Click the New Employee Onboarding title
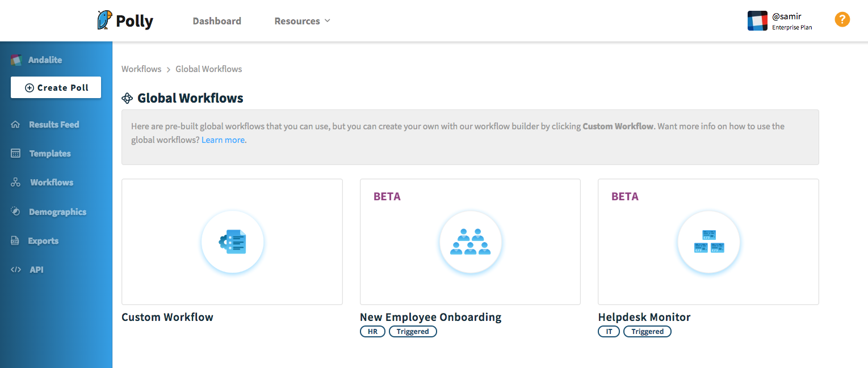This screenshot has height=368, width=868. click(431, 317)
